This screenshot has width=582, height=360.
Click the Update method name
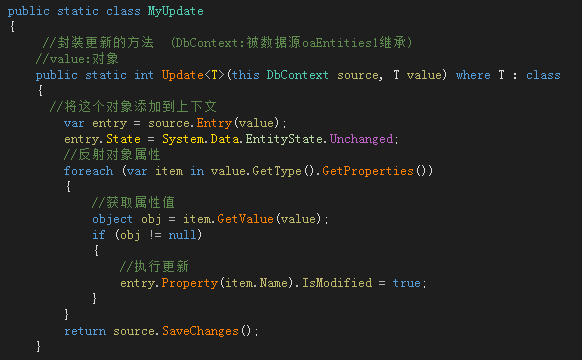pyautogui.click(x=183, y=75)
